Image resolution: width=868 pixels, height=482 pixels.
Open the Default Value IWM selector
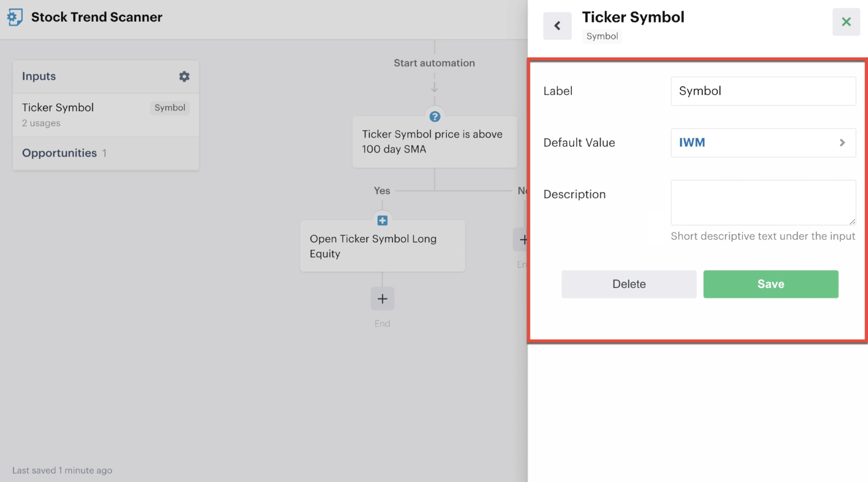tap(763, 143)
